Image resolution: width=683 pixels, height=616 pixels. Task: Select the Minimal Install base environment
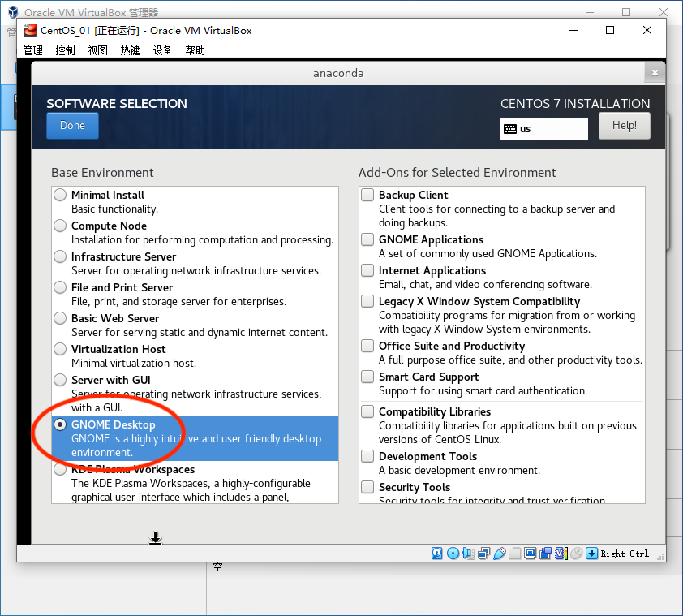tap(60, 195)
